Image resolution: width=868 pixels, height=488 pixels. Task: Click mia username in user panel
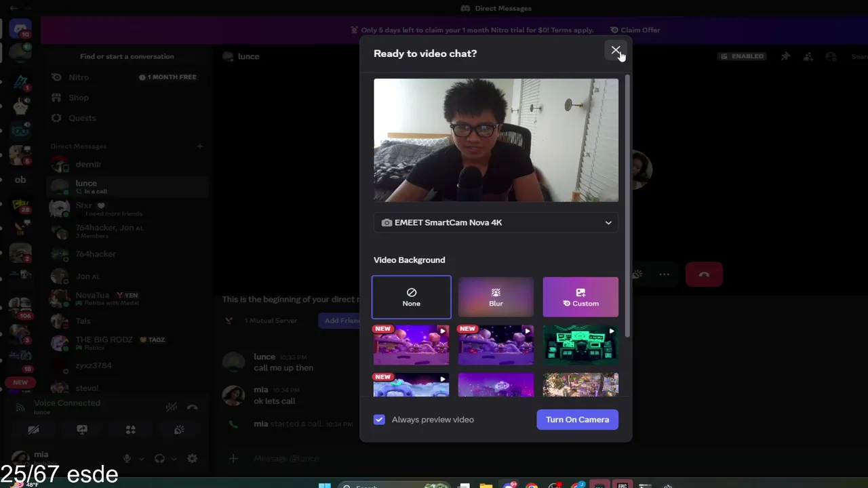tap(41, 454)
